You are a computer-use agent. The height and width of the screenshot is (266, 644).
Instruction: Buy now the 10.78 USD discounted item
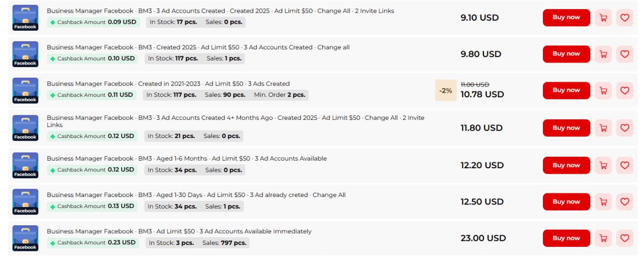[566, 91]
